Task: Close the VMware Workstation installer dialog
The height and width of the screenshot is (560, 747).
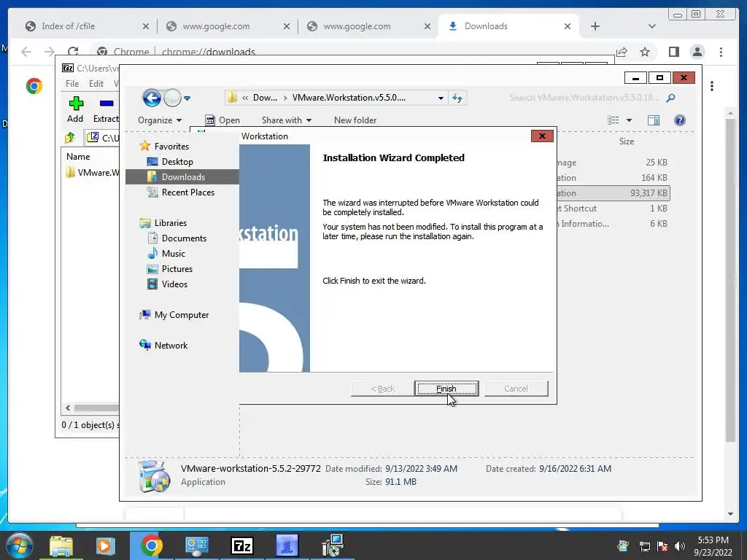Action: pyautogui.click(x=542, y=136)
